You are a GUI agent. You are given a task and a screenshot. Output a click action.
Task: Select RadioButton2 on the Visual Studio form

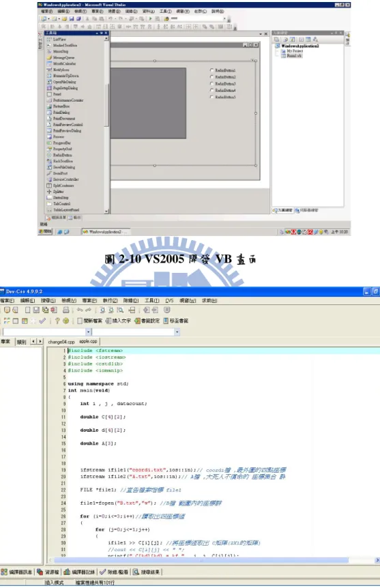coord(223,77)
